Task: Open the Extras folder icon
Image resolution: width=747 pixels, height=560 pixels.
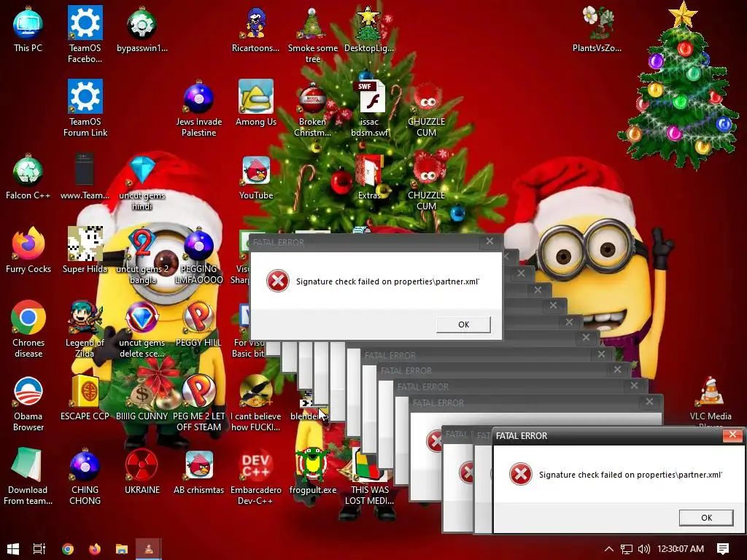Action: [368, 171]
